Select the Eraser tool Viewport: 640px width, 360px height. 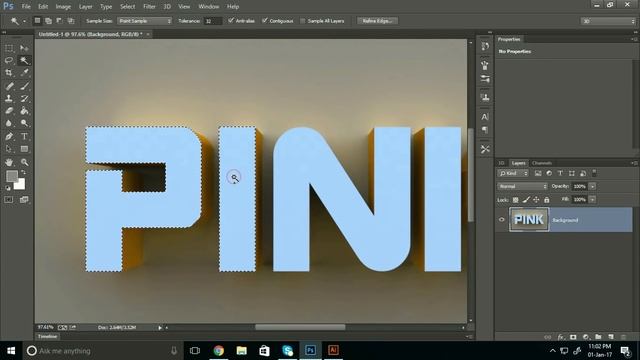pyautogui.click(x=9, y=111)
